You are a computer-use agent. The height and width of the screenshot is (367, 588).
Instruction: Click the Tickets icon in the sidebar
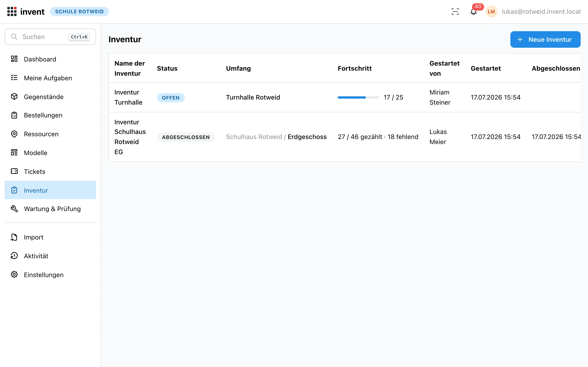[14, 171]
